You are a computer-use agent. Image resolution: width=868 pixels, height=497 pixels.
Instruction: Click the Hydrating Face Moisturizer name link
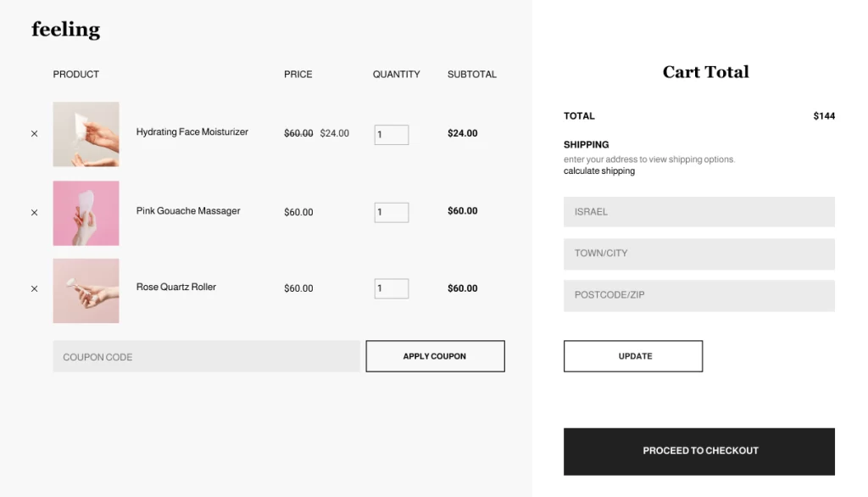tap(192, 132)
